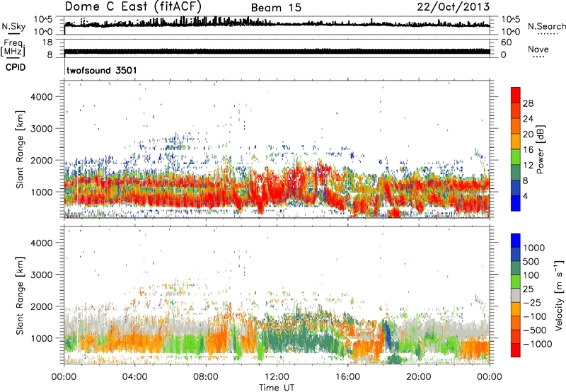Click the 'N.Search' legend label
Viewport: 566px width, 392px height.
coord(546,26)
